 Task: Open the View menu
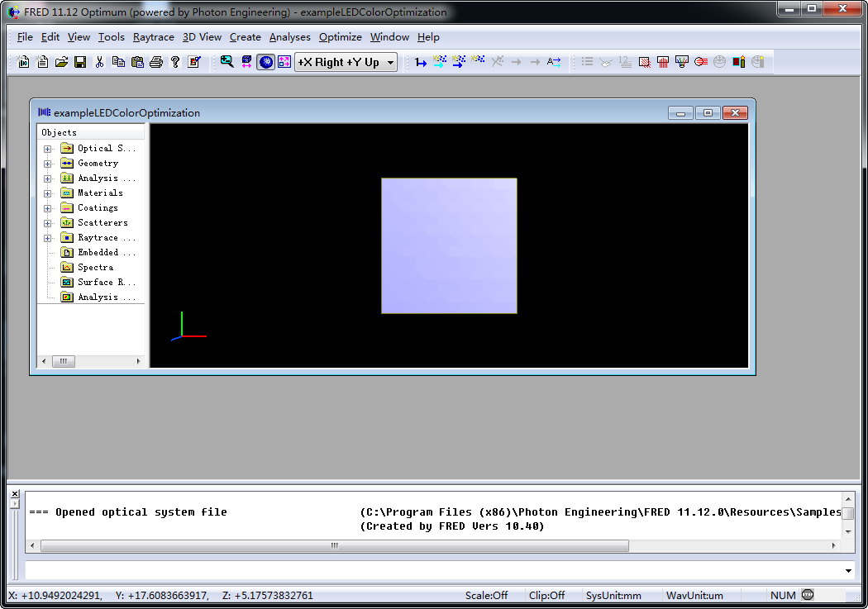click(79, 37)
